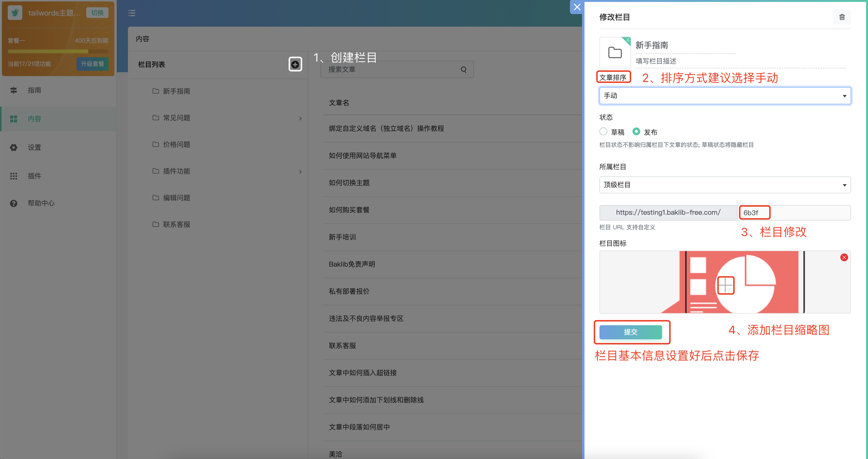
Task: Expand the 插件功能 column chevron
Action: [x=300, y=172]
